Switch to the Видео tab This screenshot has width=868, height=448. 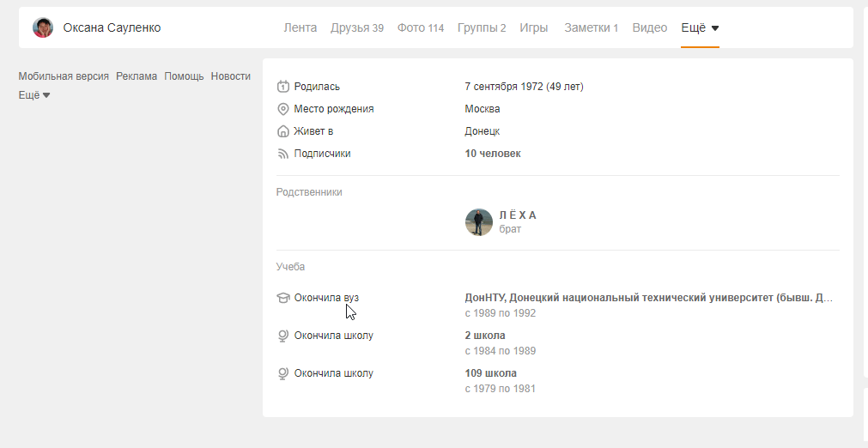tap(649, 27)
